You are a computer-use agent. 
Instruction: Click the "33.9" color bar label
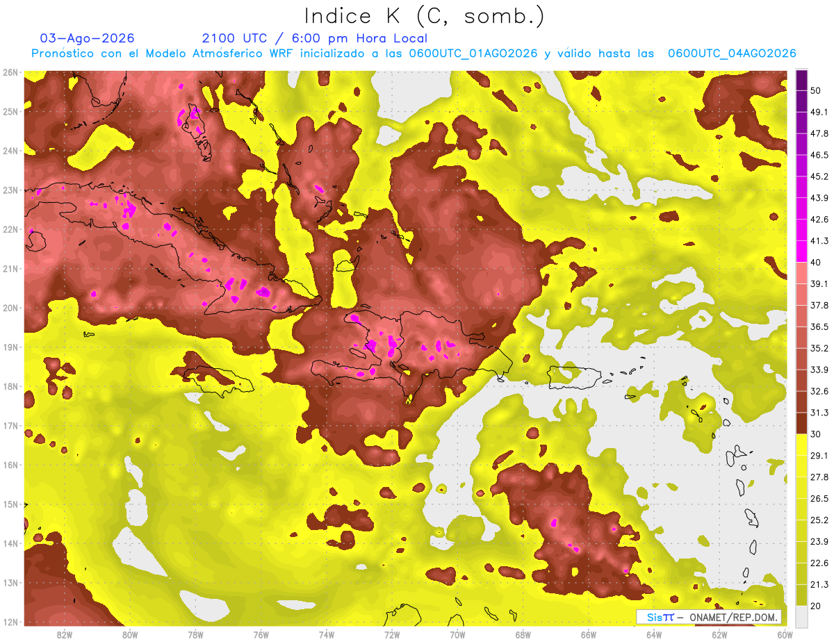[x=819, y=370]
